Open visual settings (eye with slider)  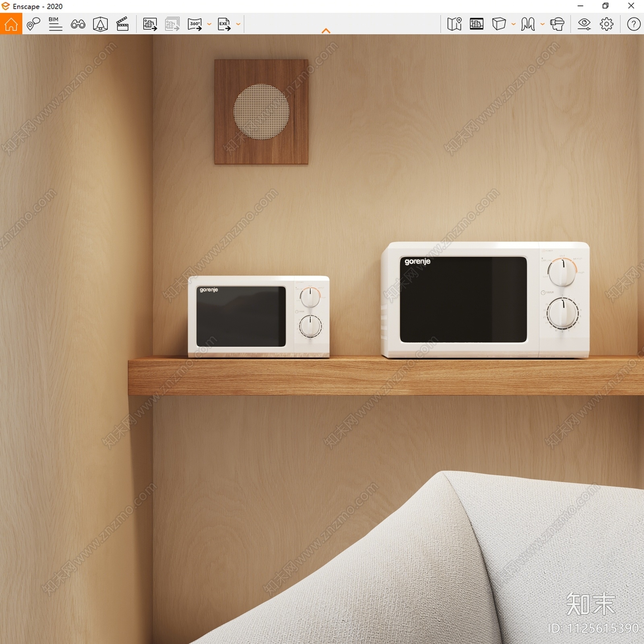[x=584, y=24]
